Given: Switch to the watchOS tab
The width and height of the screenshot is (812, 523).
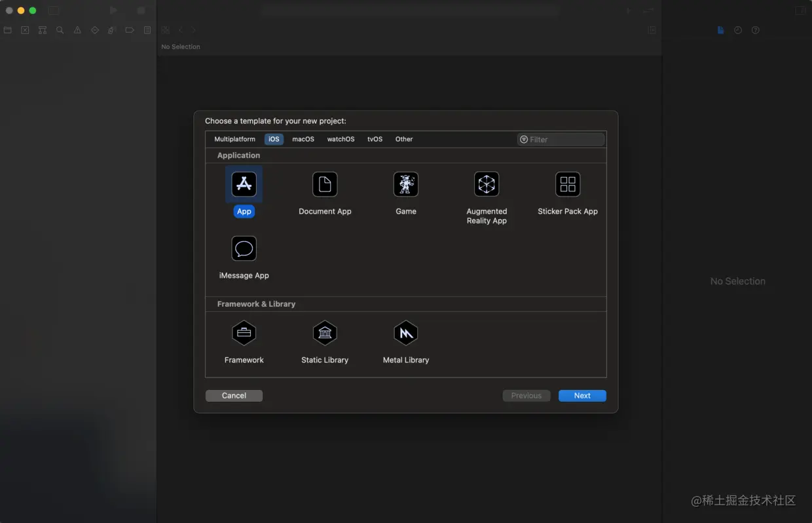Looking at the screenshot, I should tap(341, 139).
